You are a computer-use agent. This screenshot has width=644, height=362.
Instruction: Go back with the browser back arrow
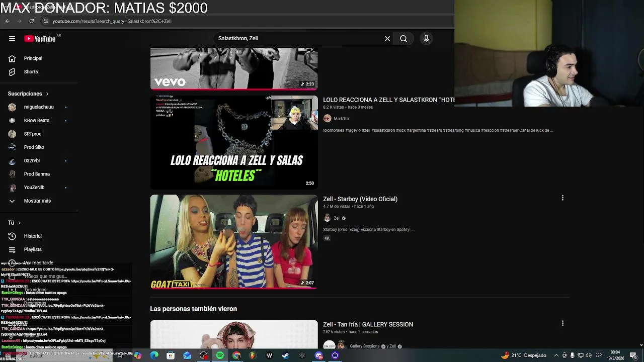8,21
